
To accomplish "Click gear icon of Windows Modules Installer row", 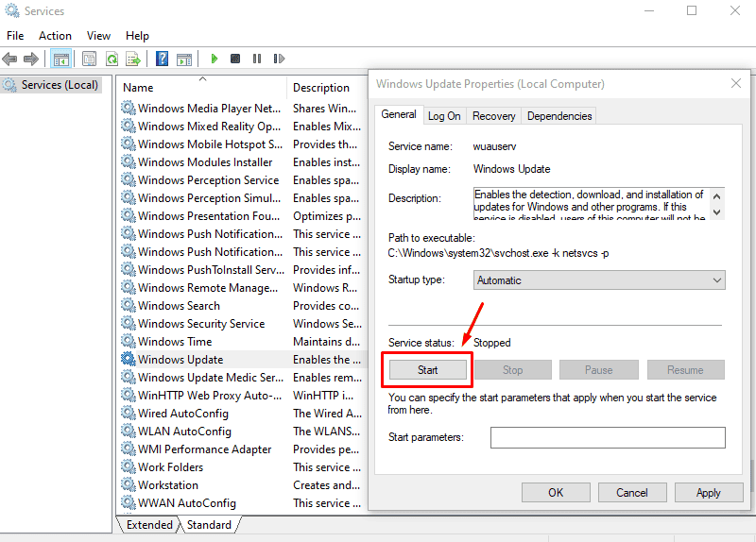I will (x=129, y=161).
